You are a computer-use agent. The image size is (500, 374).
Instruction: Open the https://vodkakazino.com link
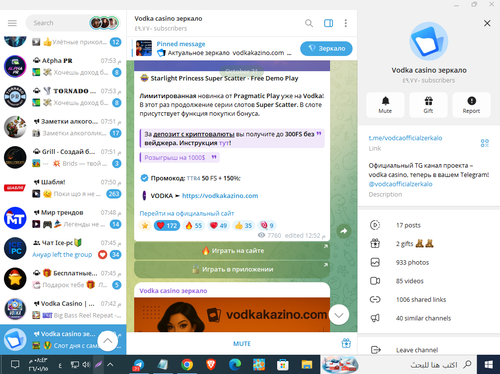(x=220, y=196)
